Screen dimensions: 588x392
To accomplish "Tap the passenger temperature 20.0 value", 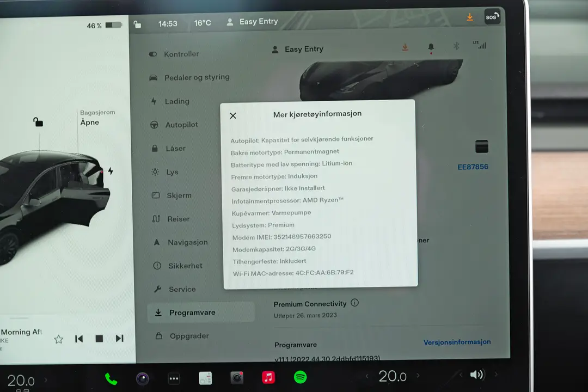I will (x=392, y=376).
